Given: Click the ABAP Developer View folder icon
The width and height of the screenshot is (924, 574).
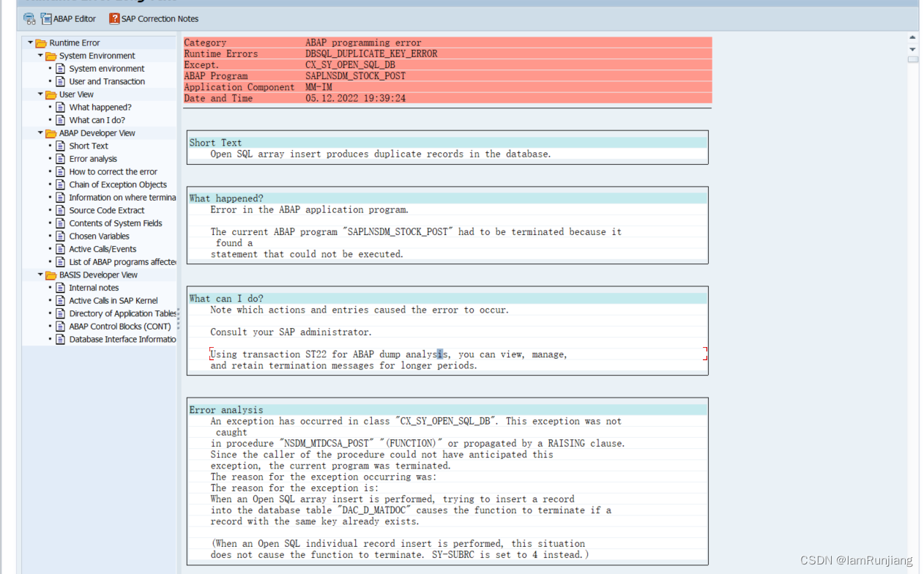Looking at the screenshot, I should point(51,133).
